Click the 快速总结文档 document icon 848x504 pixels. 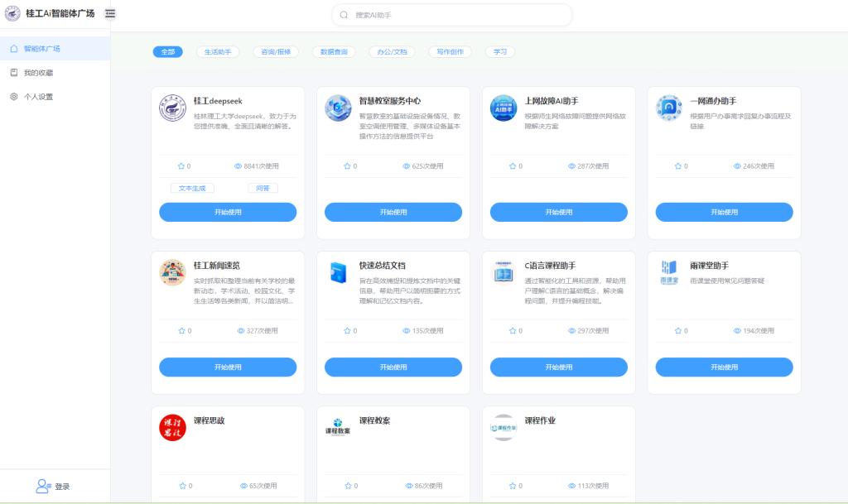tap(338, 272)
